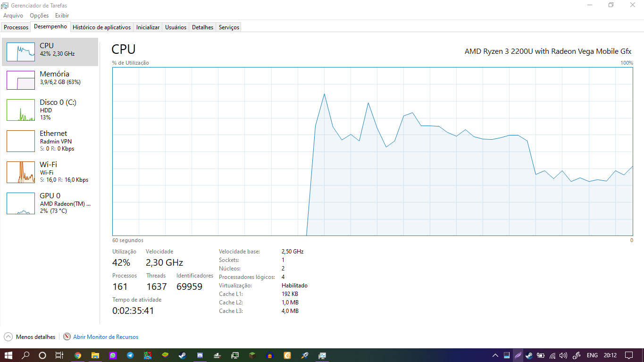Click the Abrir Monitor de Recursos link

point(106,337)
